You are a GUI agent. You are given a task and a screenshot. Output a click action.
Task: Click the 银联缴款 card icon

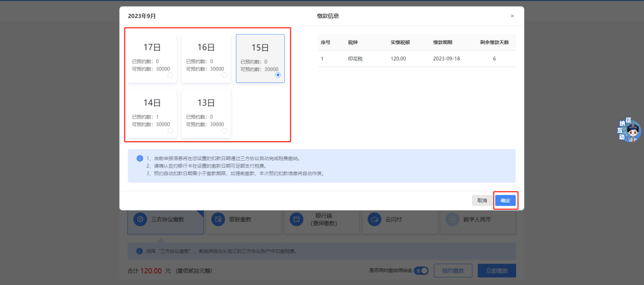coord(218,219)
